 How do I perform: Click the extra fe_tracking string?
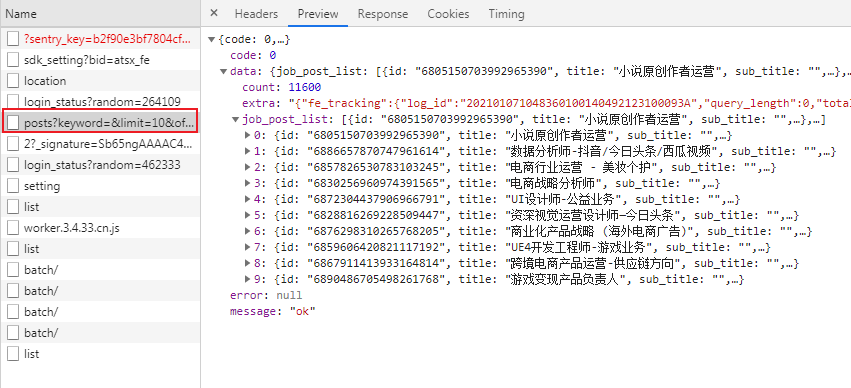tap(569, 104)
